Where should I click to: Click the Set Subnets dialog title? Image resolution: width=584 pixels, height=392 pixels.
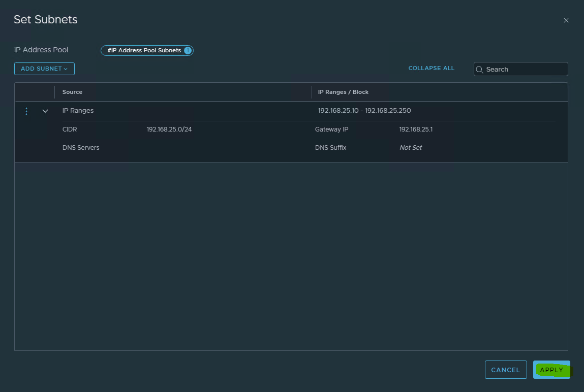coord(45,19)
